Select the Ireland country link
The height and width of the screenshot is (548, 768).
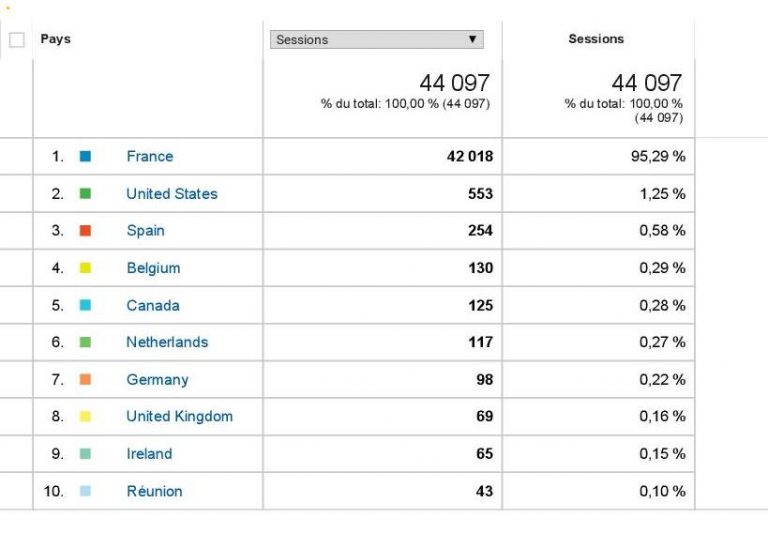point(149,454)
